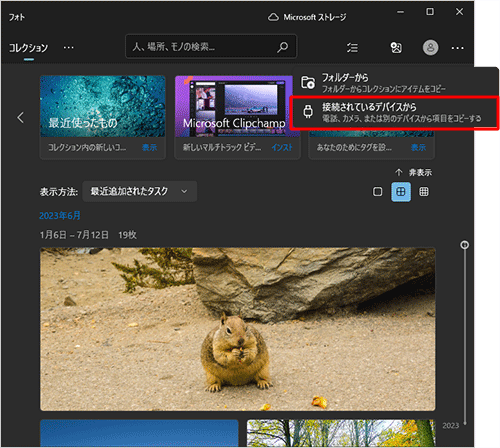Click the 人、場所、モノの検索 search field
Viewport: 500px width, 448px height.
click(211, 46)
